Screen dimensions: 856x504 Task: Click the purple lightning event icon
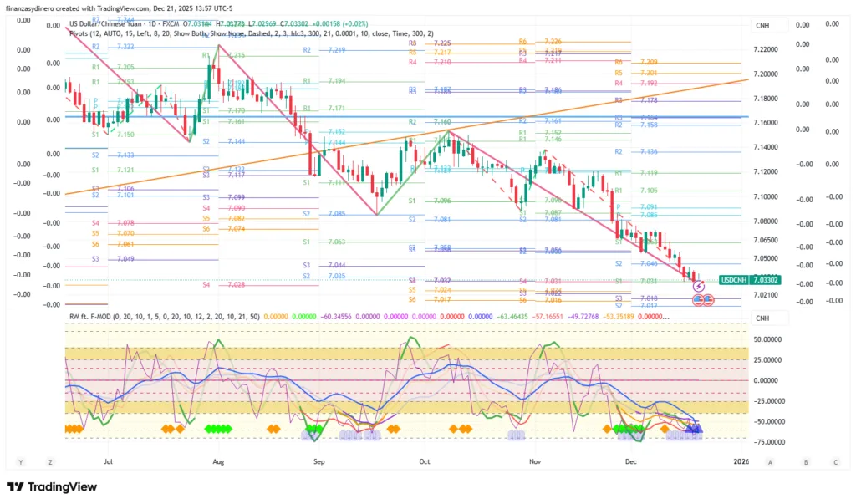tap(700, 286)
